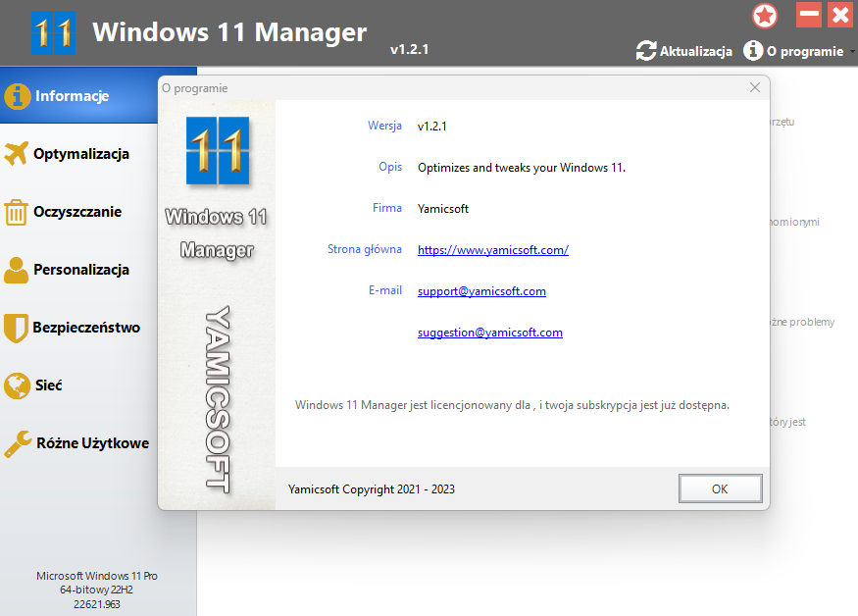
Task: Click the 'Wersja' field label
Action: 384,126
